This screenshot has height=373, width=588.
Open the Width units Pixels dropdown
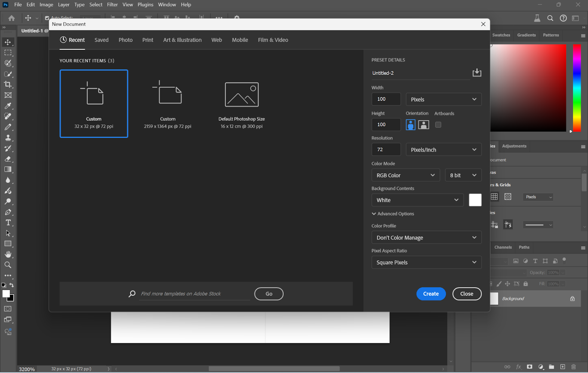click(x=444, y=99)
